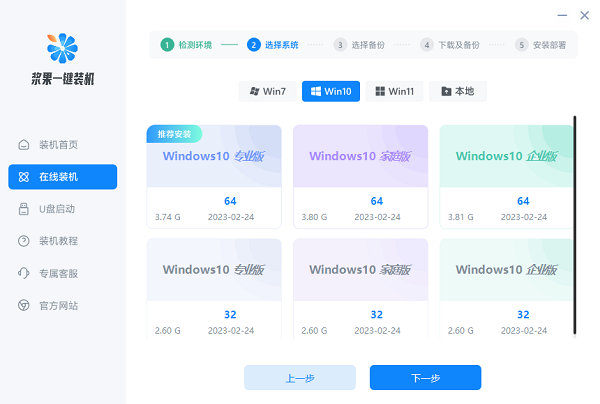Click the system list vertical scrollbar
600x404 pixels.
coord(575,225)
